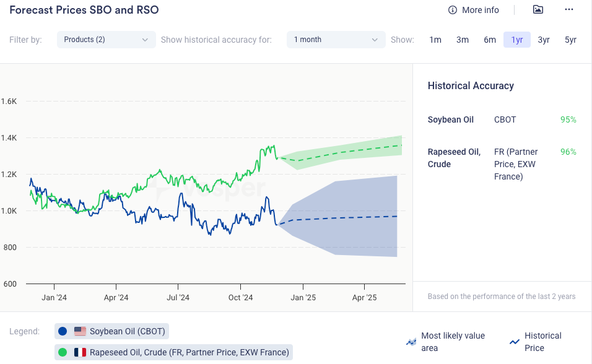This screenshot has width=592, height=364.
Task: Expand the 1 month historical accuracy dropdown
Action: point(336,40)
